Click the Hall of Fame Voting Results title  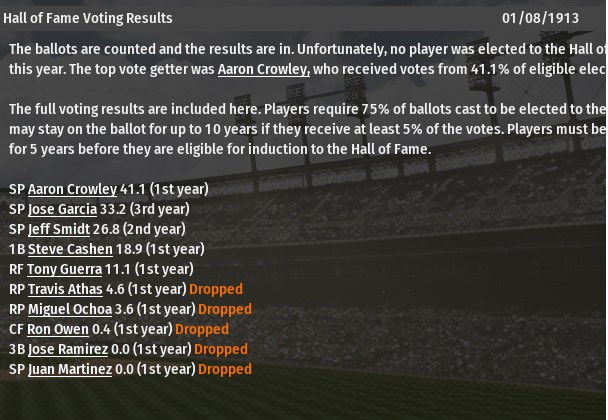point(88,18)
